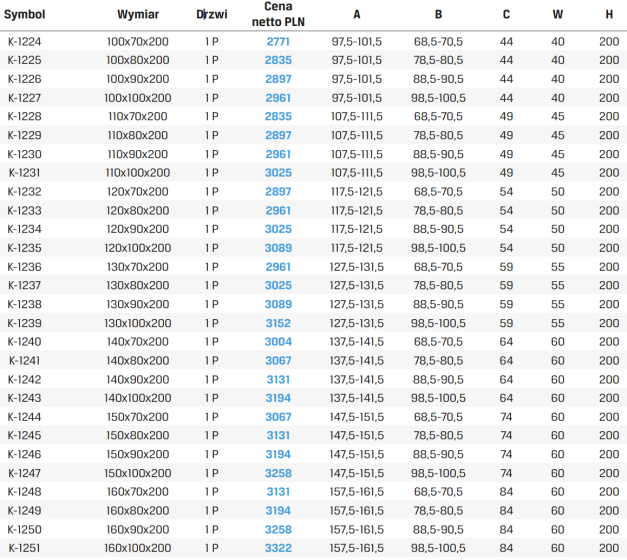Screen dimensions: 627x560
Task: Select symbol K-1233
Action: click(x=24, y=210)
